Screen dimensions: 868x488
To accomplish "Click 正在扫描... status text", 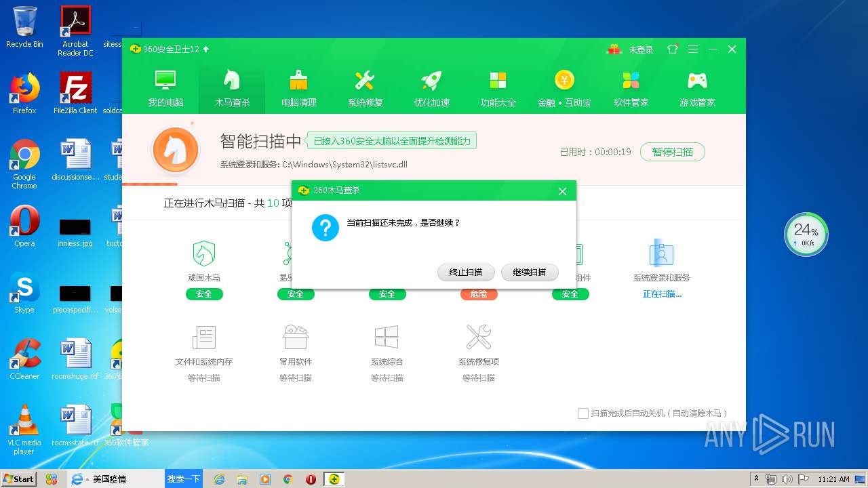I will 662,294.
